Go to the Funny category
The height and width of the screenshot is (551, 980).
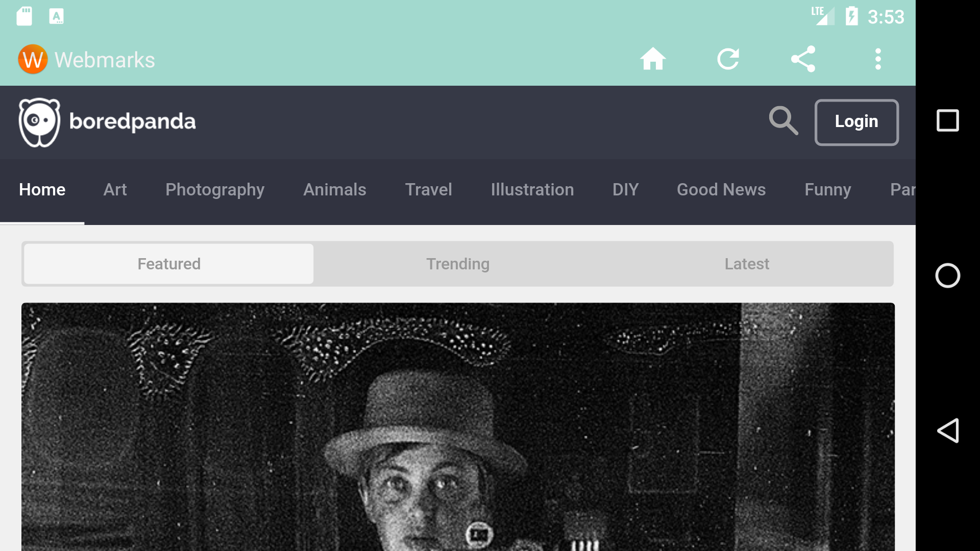pos(828,190)
